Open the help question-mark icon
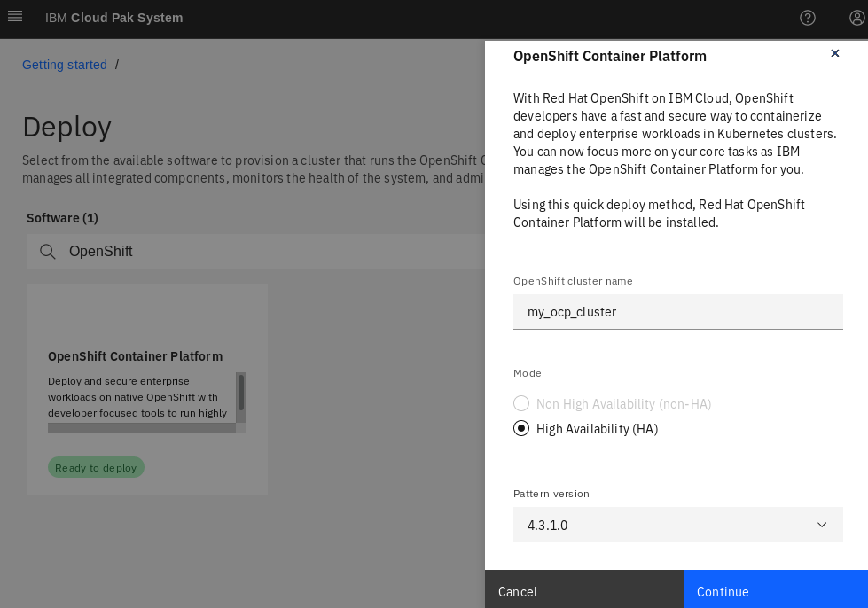The height and width of the screenshot is (608, 868). (x=808, y=19)
